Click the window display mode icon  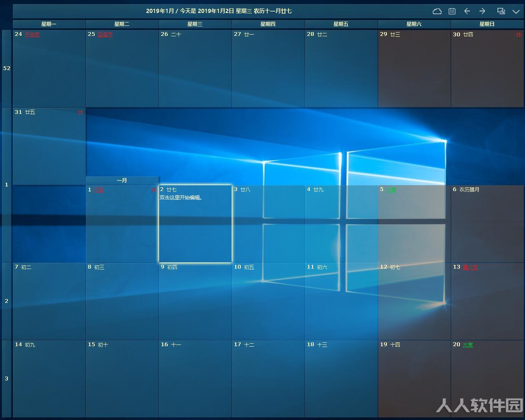click(501, 11)
